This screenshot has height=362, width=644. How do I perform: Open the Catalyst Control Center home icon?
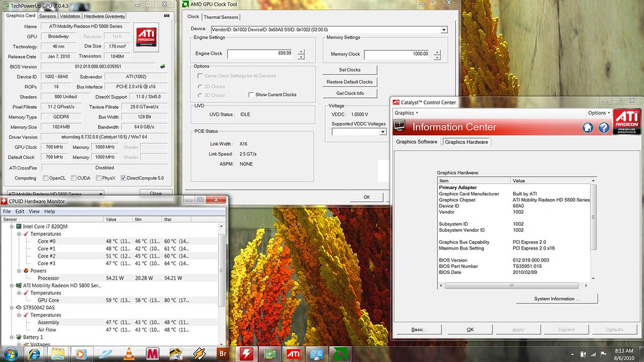(588, 128)
